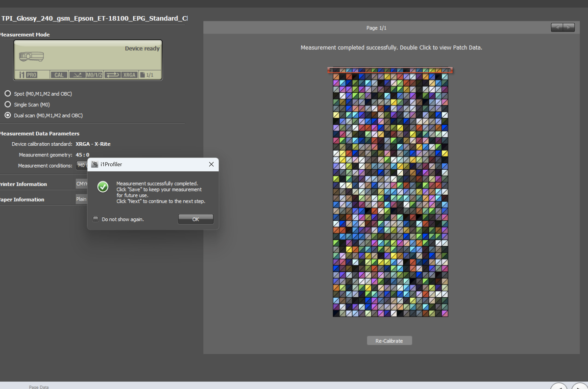The height and width of the screenshot is (389, 588).
Task: Click the 'Device calibration standard:' label
Action: 42,144
